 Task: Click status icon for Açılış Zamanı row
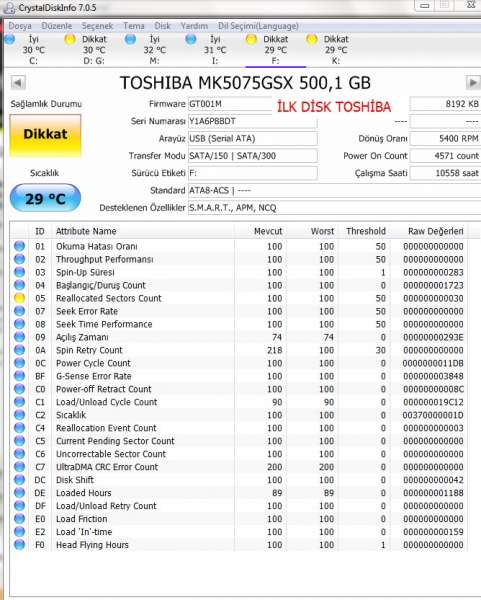tap(20, 337)
